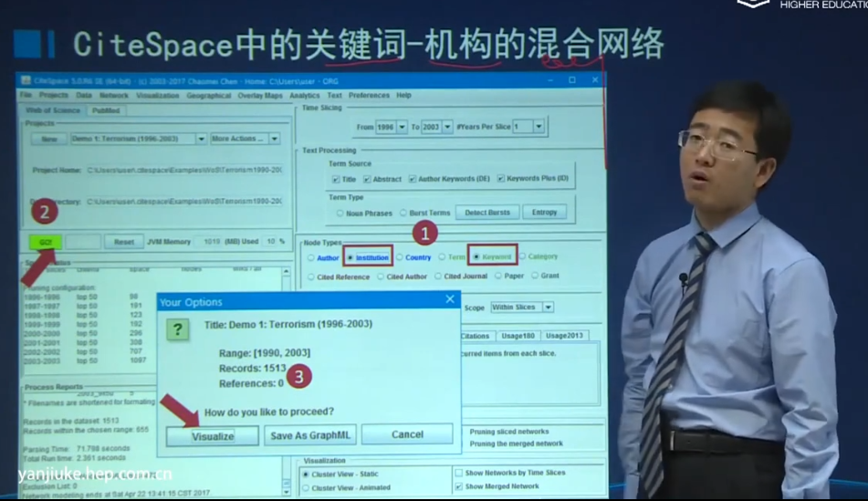This screenshot has width=868, height=501.
Task: Open the Visualization menu
Action: (x=158, y=95)
